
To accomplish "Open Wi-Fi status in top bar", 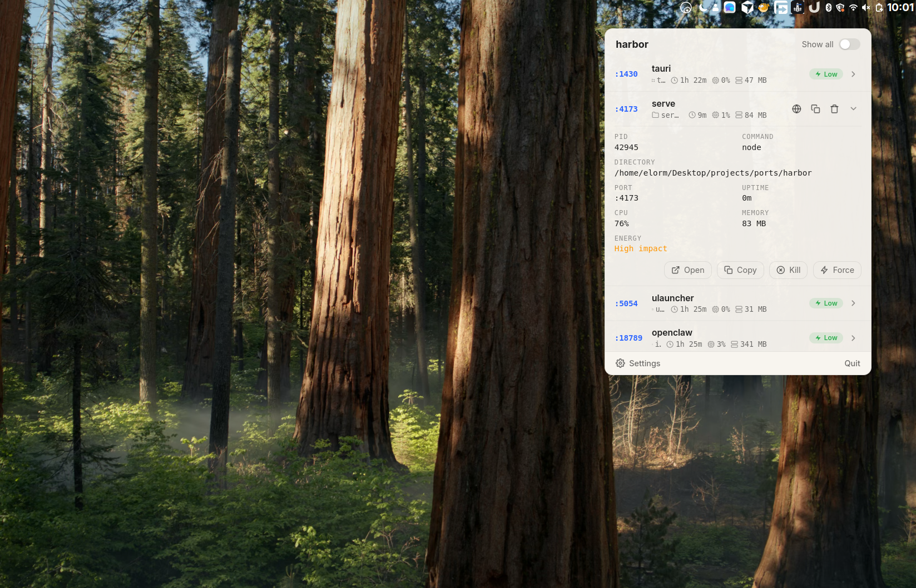I will tap(853, 7).
